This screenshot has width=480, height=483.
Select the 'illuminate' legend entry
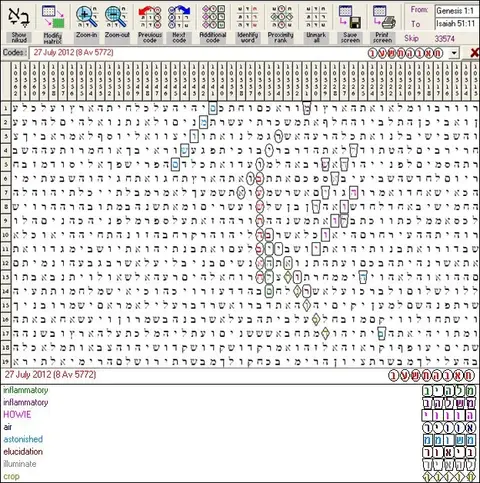pos(20,464)
